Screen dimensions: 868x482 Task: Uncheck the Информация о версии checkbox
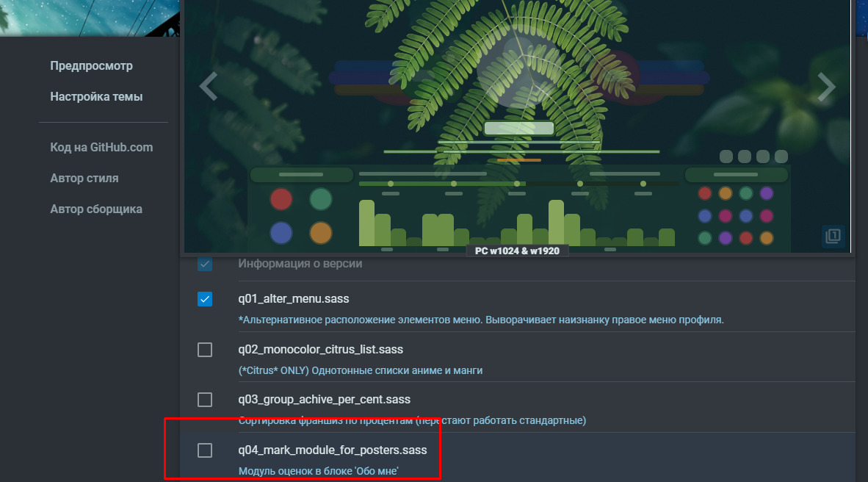205,264
